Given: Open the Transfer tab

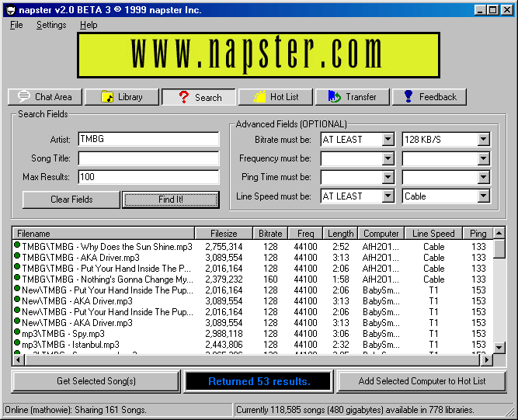Looking at the screenshot, I should [x=353, y=97].
